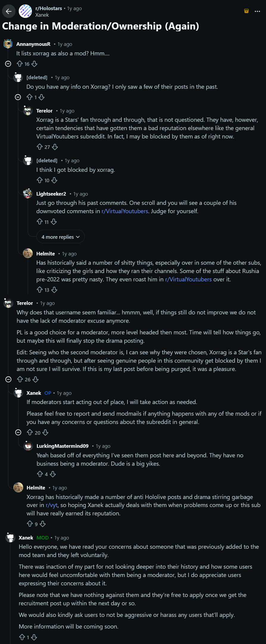Open Lightseeker2's user profile name
266x644 pixels.
pyautogui.click(x=51, y=194)
